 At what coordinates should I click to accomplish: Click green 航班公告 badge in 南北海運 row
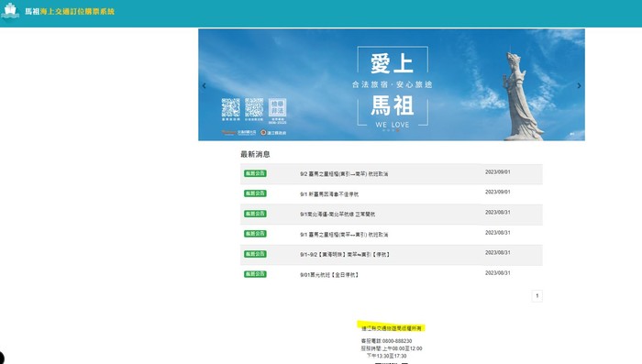pos(255,214)
